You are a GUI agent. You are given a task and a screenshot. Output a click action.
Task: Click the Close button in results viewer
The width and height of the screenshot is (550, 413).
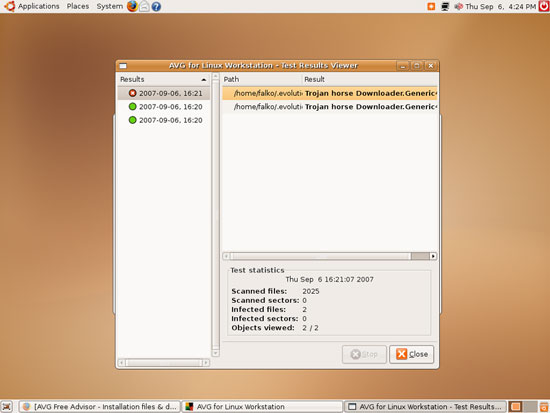[x=411, y=354]
